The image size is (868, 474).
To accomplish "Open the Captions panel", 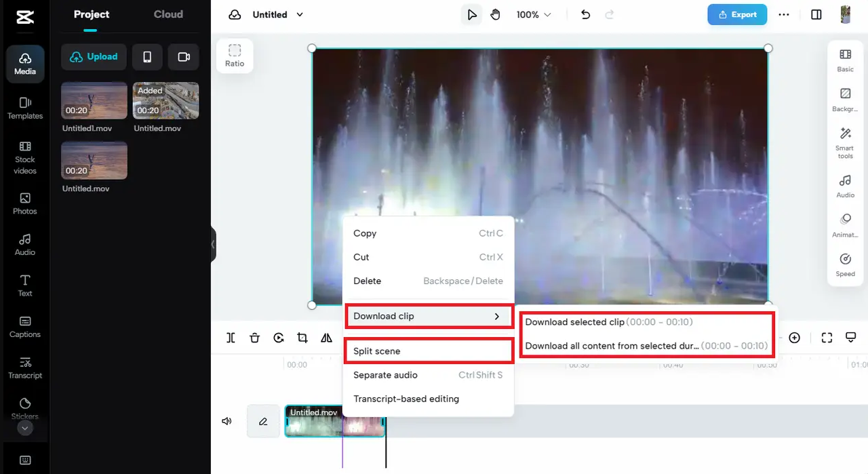I will [x=25, y=327].
